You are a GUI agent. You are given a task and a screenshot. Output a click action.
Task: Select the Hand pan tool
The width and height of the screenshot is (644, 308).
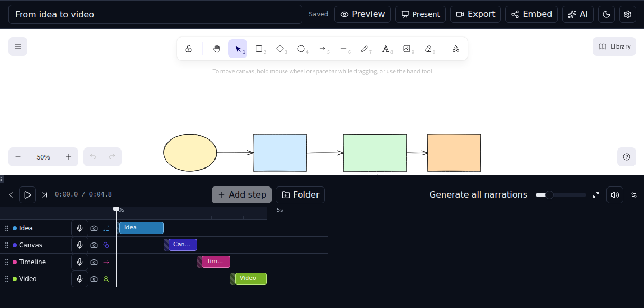coord(217,49)
